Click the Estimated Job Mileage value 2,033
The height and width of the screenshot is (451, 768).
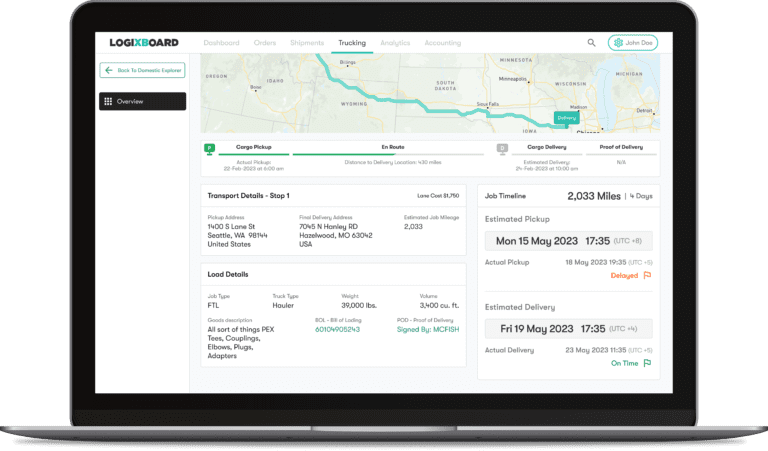pyautogui.click(x=413, y=227)
